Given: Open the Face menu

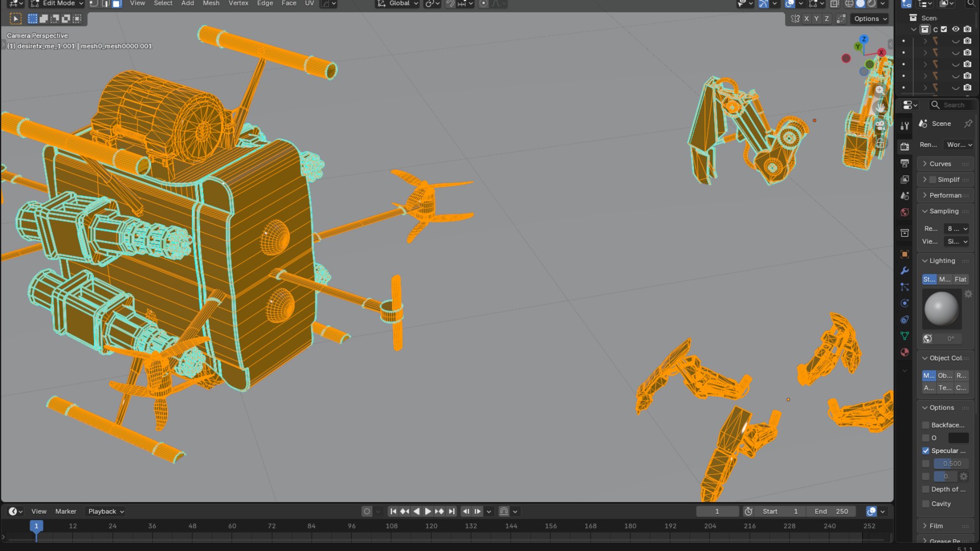Looking at the screenshot, I should pyautogui.click(x=289, y=4).
